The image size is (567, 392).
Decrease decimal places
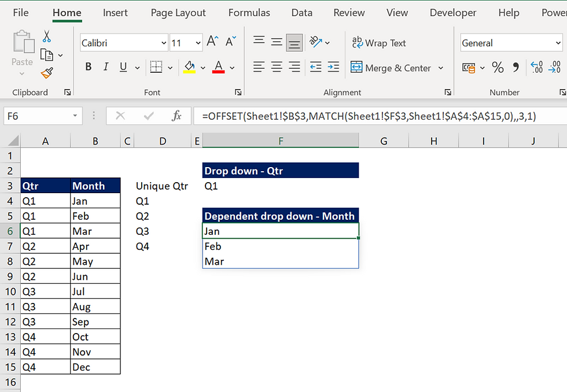[x=555, y=67]
